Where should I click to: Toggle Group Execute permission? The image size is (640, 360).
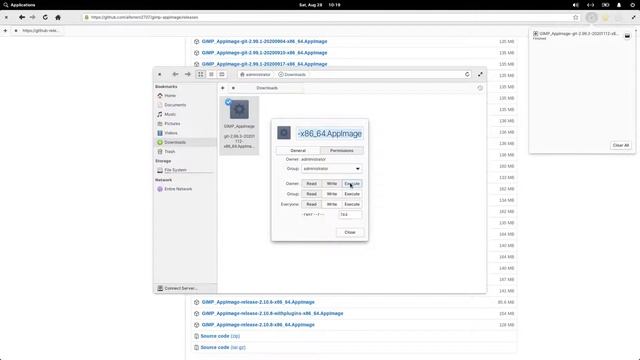pos(352,194)
